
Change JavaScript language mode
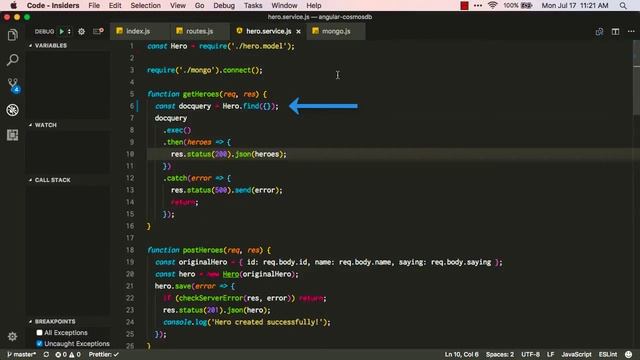[576, 355]
